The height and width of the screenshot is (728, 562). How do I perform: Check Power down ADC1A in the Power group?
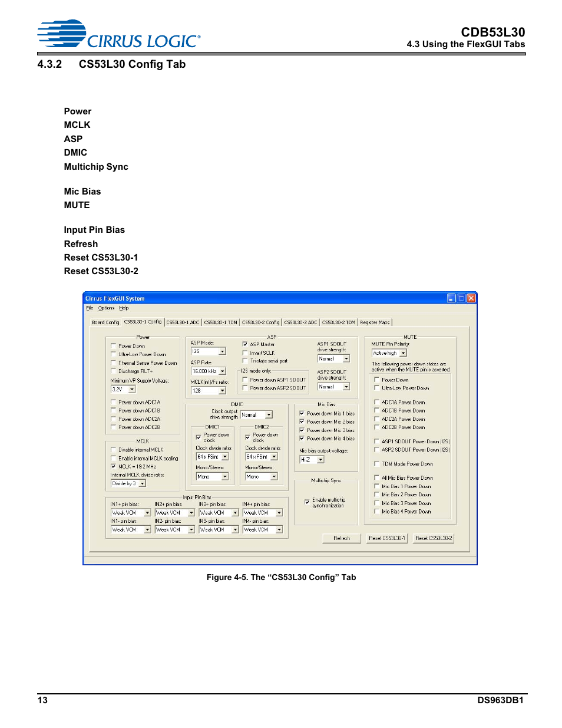(x=114, y=402)
